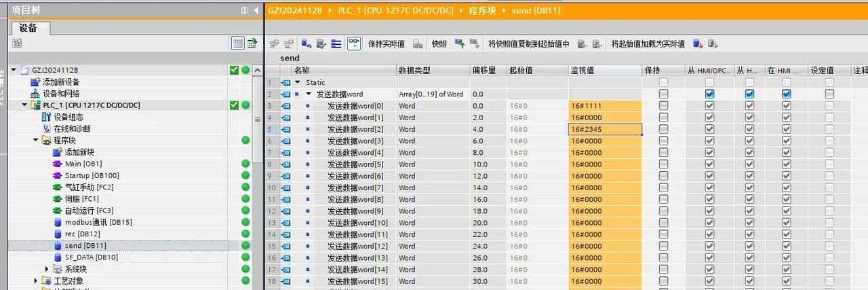
Task: Click the 在线和诊断 diagnostics icon
Action: tap(47, 128)
